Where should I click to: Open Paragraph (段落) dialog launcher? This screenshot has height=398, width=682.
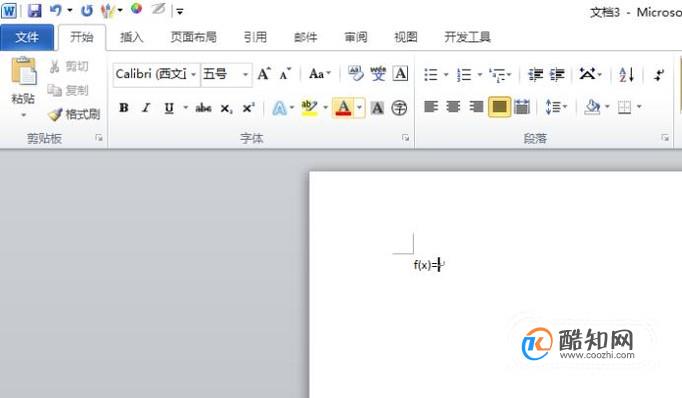click(665, 138)
